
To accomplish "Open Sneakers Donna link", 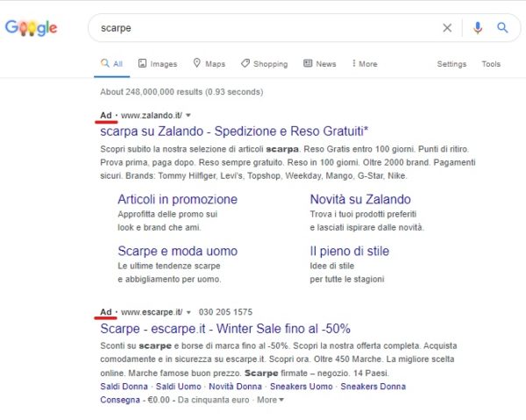I will [373, 387].
